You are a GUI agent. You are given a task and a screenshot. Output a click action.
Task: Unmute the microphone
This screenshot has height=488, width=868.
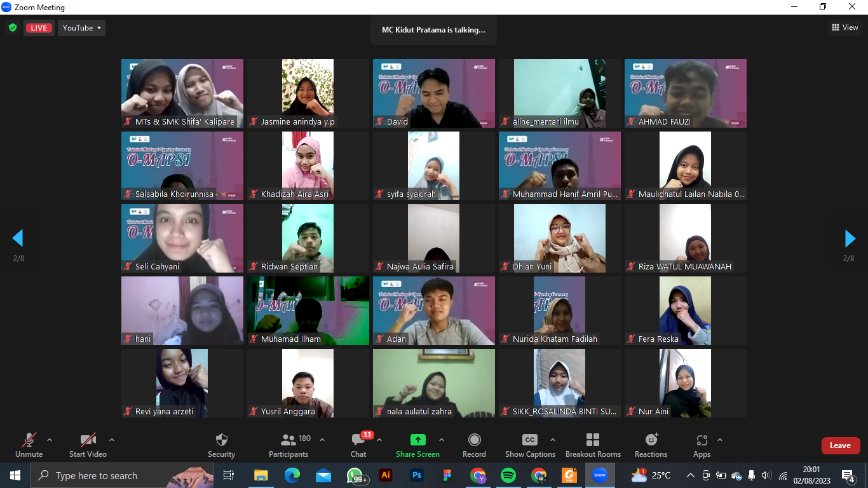(29, 440)
